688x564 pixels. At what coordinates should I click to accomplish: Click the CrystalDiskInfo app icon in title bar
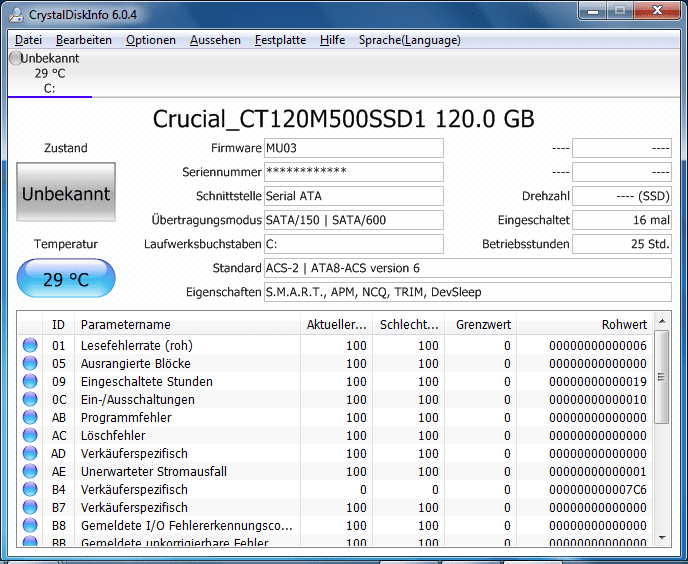tap(16, 14)
